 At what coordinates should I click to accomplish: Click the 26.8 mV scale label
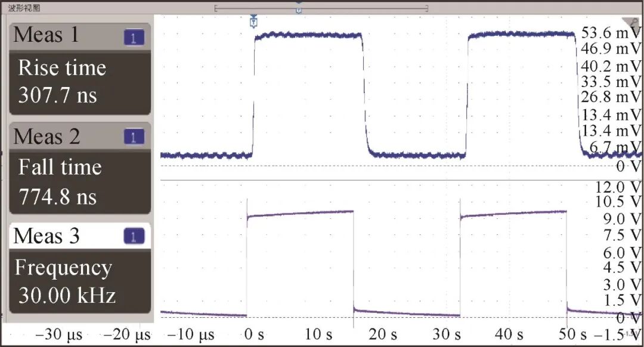[x=611, y=97]
